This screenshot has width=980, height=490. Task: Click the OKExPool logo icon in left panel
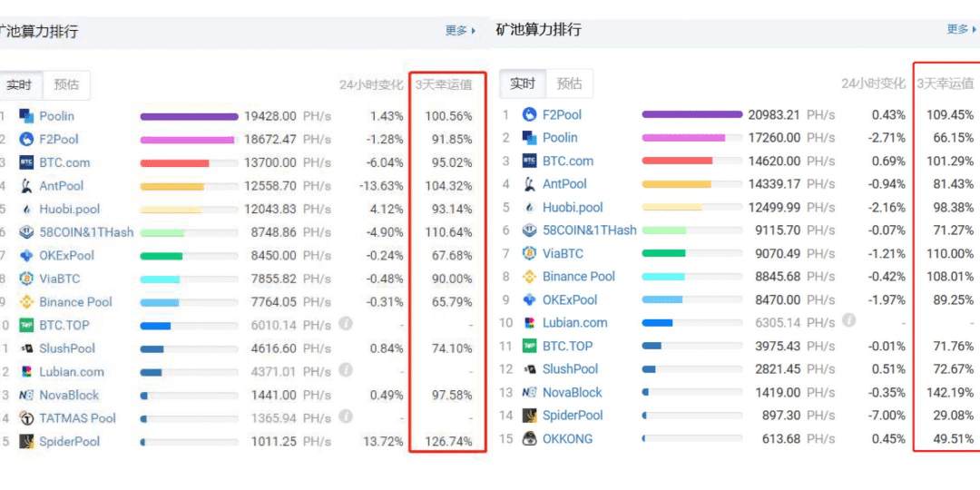[x=26, y=256]
